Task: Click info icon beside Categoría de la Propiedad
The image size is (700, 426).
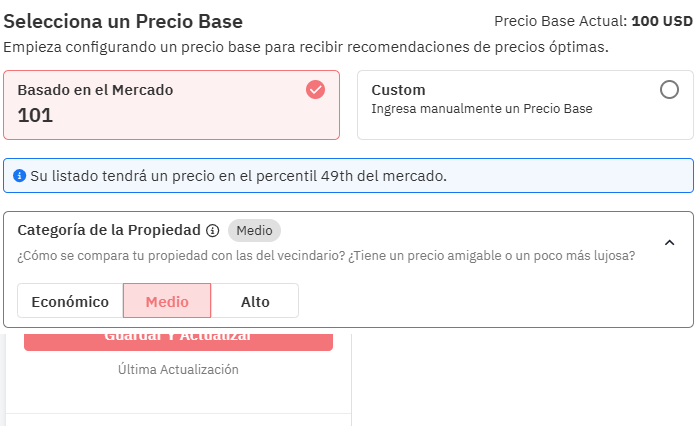Action: click(212, 230)
